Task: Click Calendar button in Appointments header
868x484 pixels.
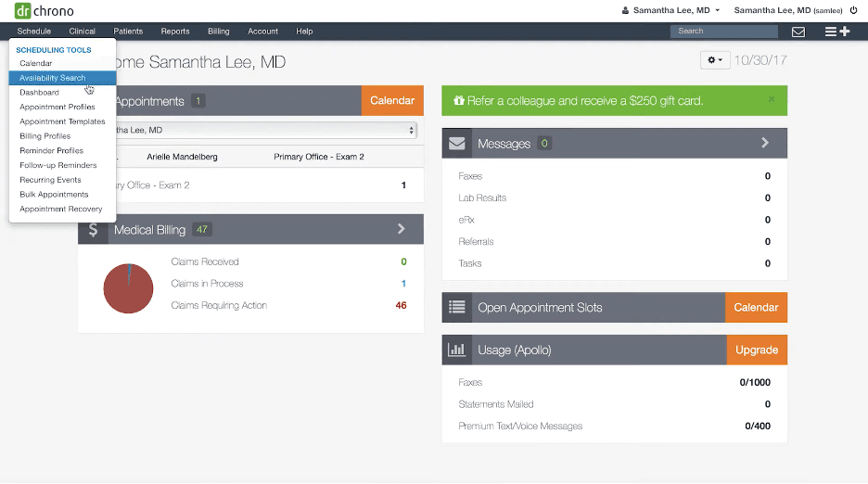Action: pyautogui.click(x=392, y=101)
